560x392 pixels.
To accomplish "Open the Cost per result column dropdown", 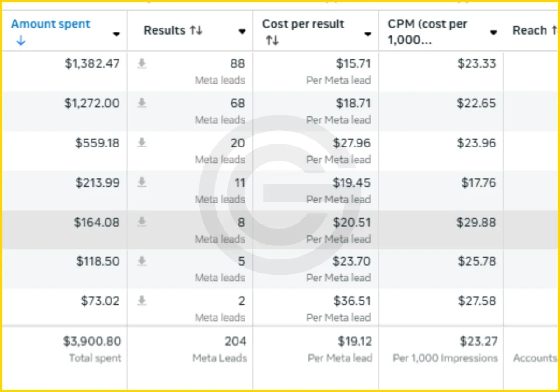I will 368,34.
